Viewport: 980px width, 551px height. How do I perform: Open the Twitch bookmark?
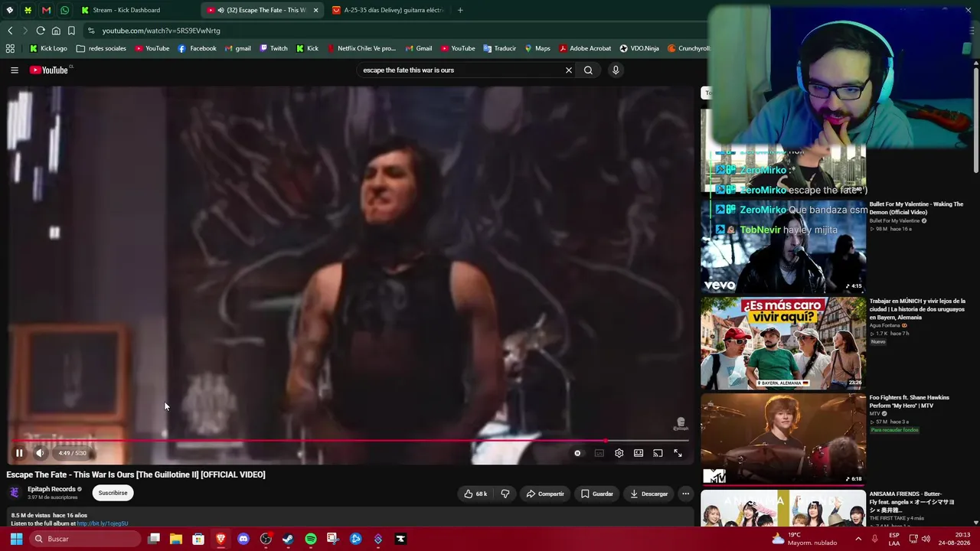coord(273,48)
